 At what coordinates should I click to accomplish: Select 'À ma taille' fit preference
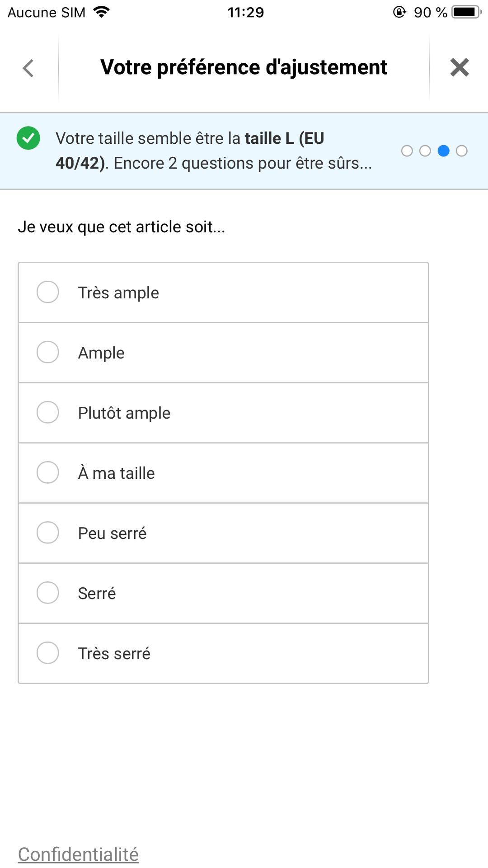48,472
